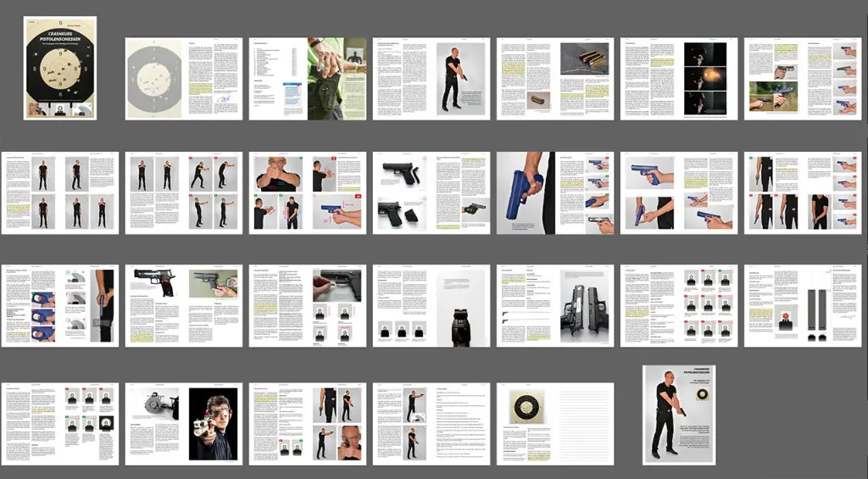Open spread with target and blank note lines
Screen dimensions: 868x479
pos(555,423)
